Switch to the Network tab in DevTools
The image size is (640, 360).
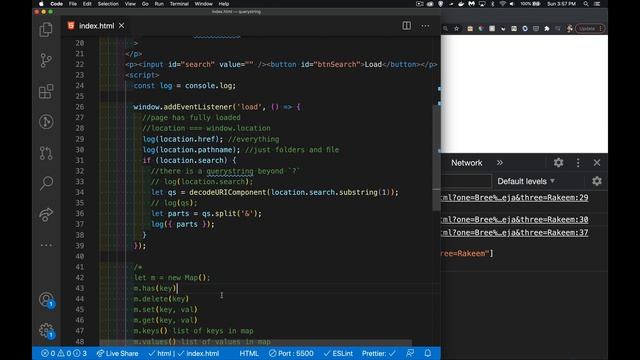click(x=467, y=163)
